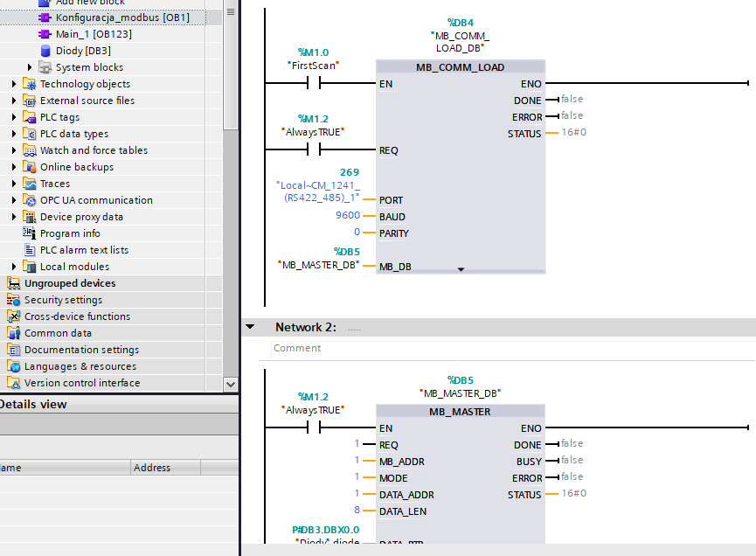Collapse Network 2 using its triangle
756x556 pixels.
click(251, 327)
